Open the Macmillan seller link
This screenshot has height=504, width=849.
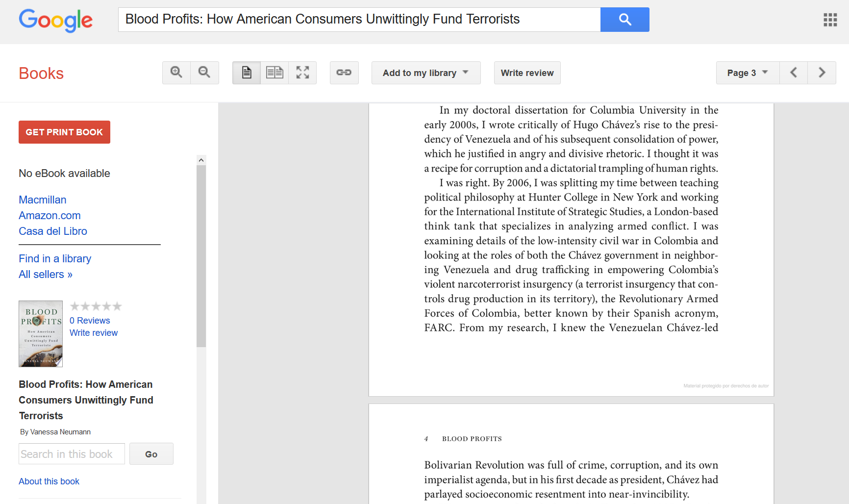pyautogui.click(x=42, y=200)
